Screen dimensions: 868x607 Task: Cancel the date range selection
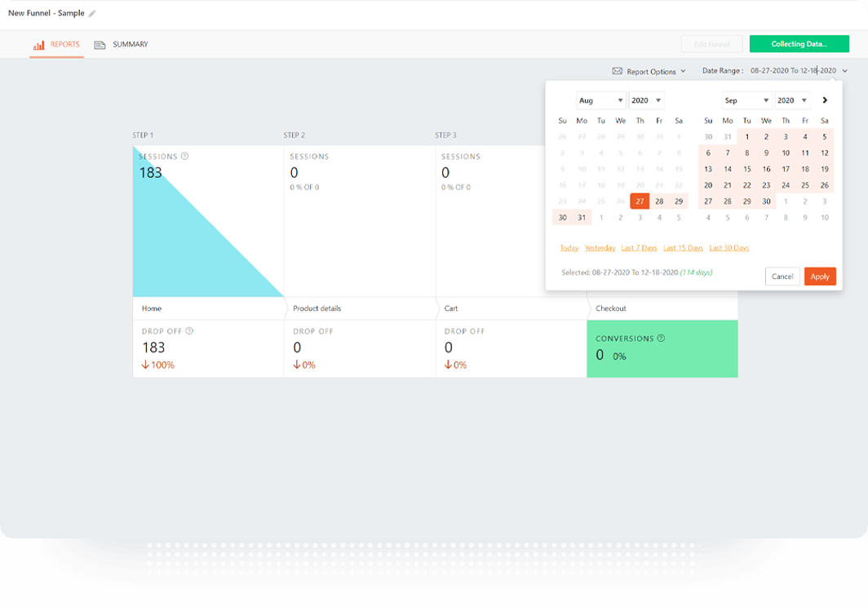pyautogui.click(x=782, y=277)
